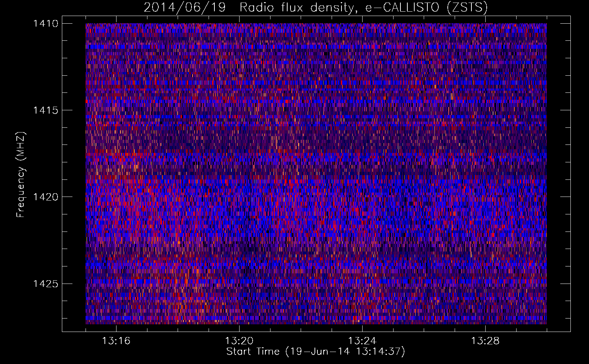Click the 13:20 time axis label
Image resolution: width=589 pixels, height=364 pixels.
click(239, 341)
